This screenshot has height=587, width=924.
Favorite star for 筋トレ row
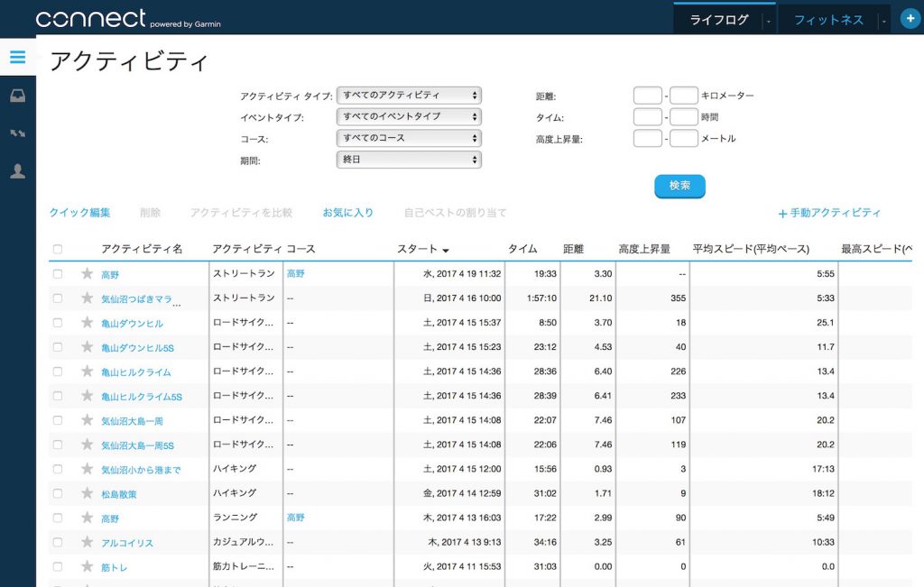click(x=88, y=566)
